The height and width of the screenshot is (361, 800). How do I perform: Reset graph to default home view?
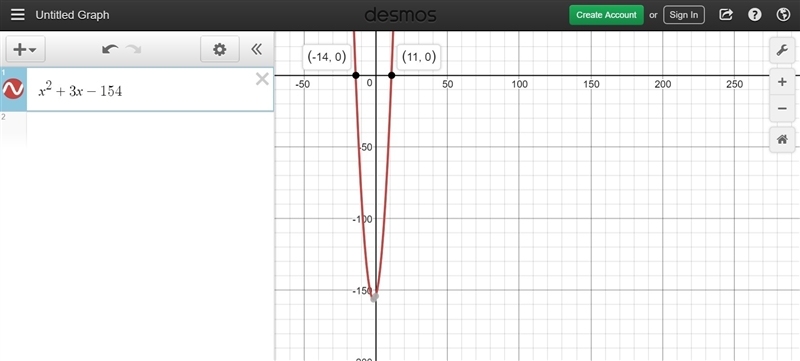click(782, 139)
